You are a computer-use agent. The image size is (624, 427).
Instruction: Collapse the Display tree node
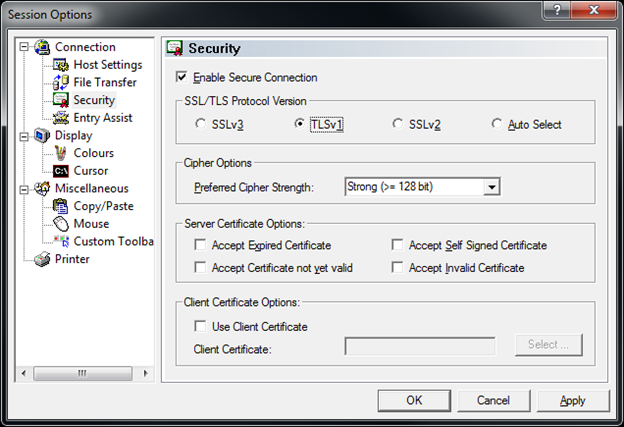coord(25,135)
